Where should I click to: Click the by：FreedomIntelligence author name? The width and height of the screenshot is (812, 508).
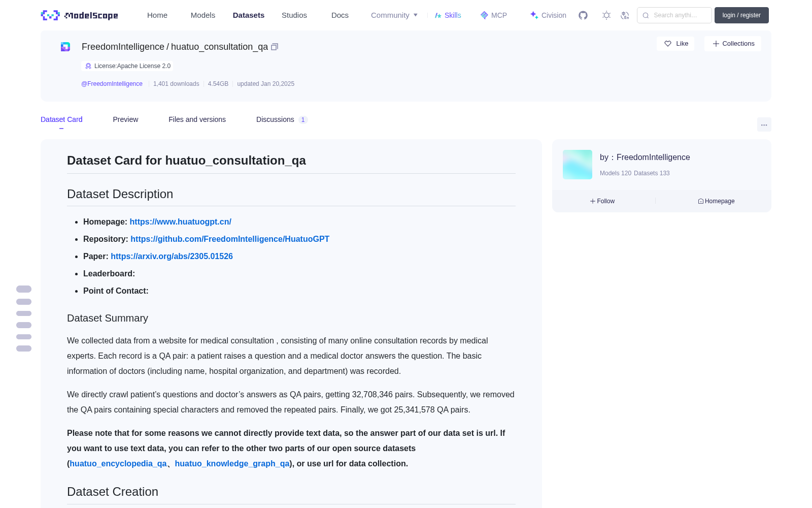click(645, 157)
